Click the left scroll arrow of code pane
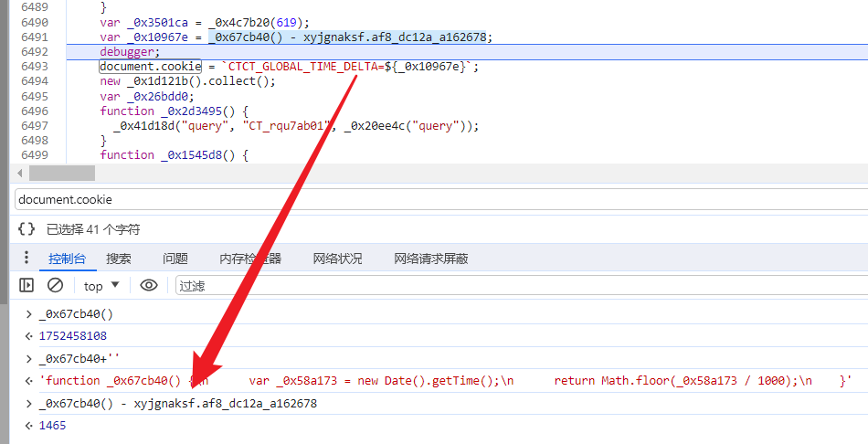 pos(20,174)
